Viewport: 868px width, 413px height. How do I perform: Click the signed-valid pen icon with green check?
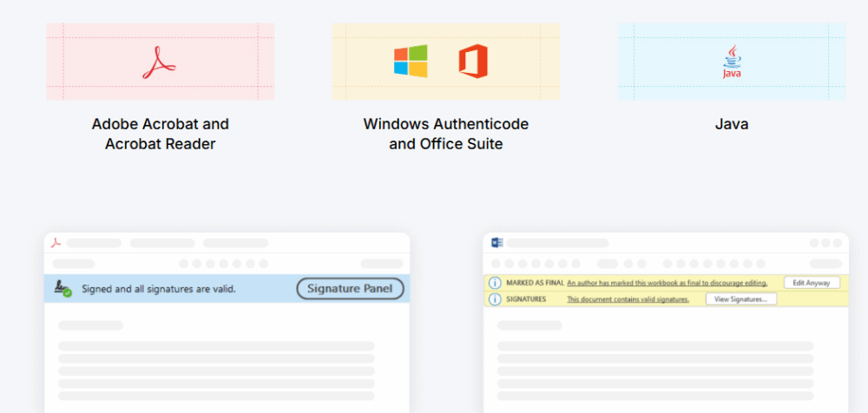(x=62, y=289)
